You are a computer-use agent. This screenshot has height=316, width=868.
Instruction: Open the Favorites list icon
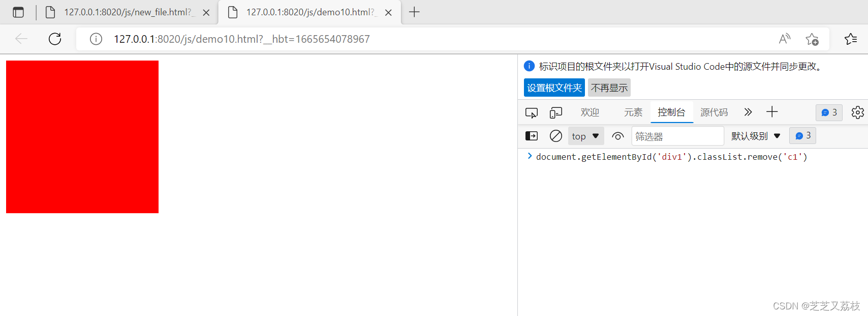(851, 39)
